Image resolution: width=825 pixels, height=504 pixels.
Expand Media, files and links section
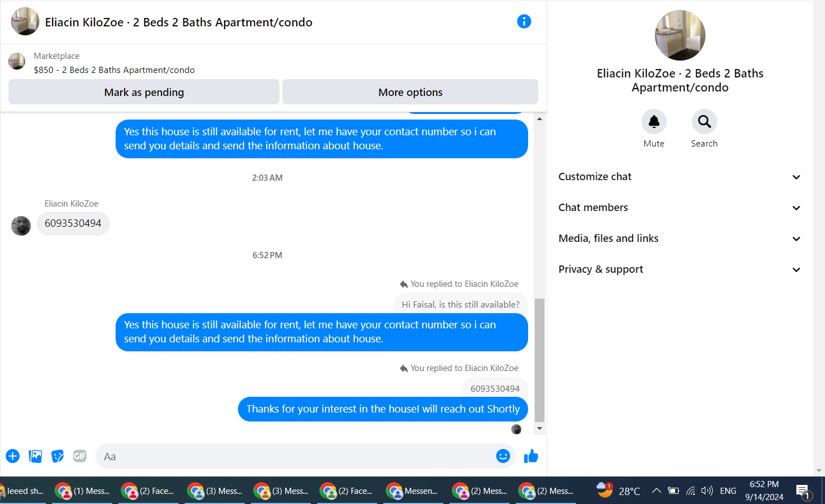(680, 239)
